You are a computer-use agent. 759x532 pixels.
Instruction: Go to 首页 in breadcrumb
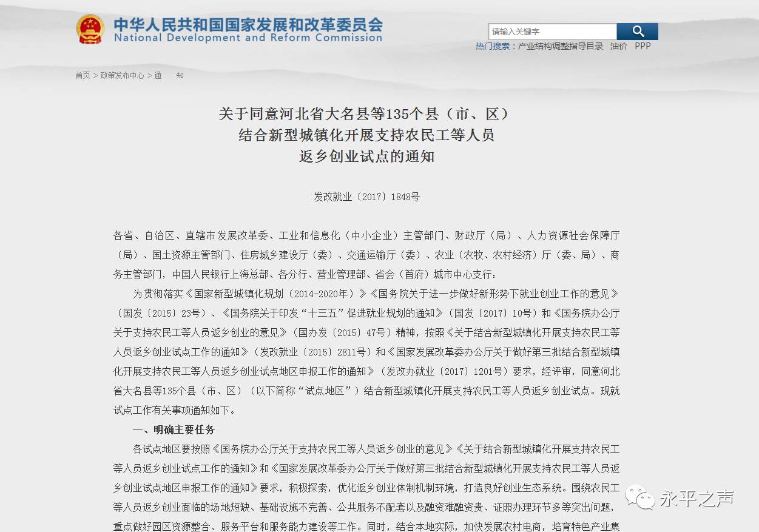coord(83,75)
